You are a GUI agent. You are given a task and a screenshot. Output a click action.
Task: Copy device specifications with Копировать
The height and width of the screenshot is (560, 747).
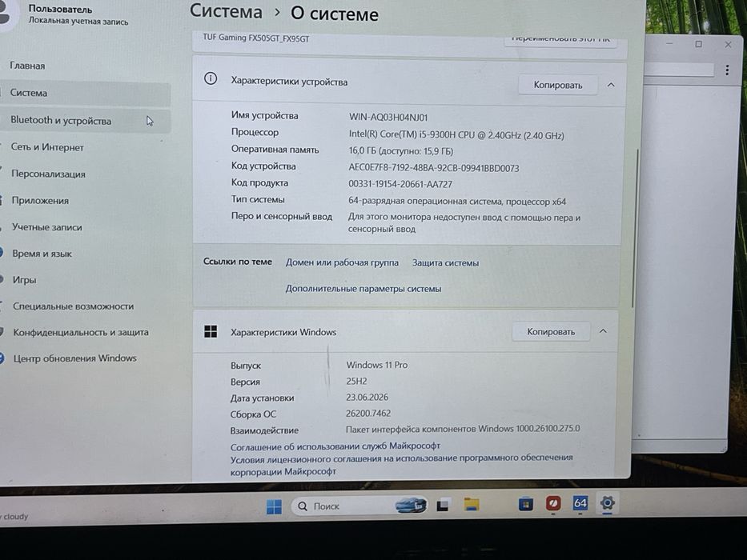[558, 85]
